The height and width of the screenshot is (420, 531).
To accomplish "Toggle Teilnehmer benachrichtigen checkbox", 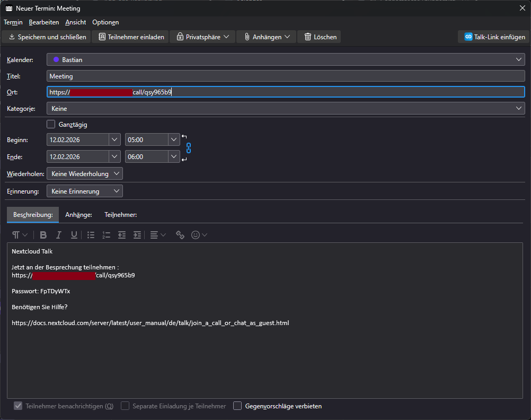I will coord(18,406).
